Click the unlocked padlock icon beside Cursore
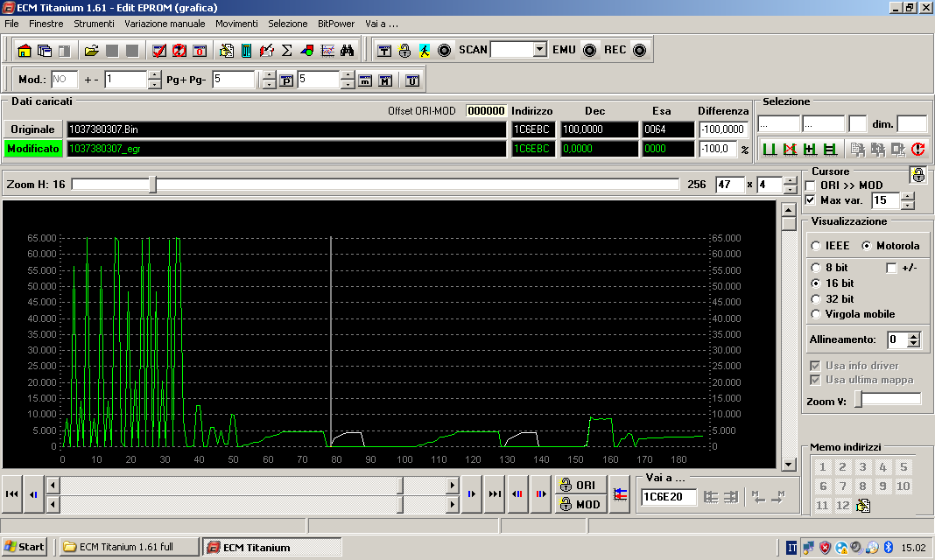The width and height of the screenshot is (935, 560). point(918,175)
